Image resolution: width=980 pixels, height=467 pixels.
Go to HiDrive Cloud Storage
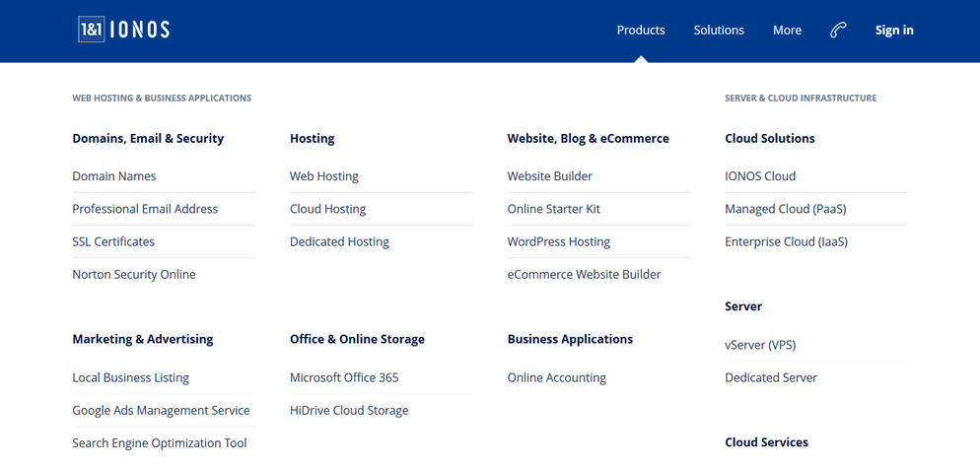click(349, 410)
